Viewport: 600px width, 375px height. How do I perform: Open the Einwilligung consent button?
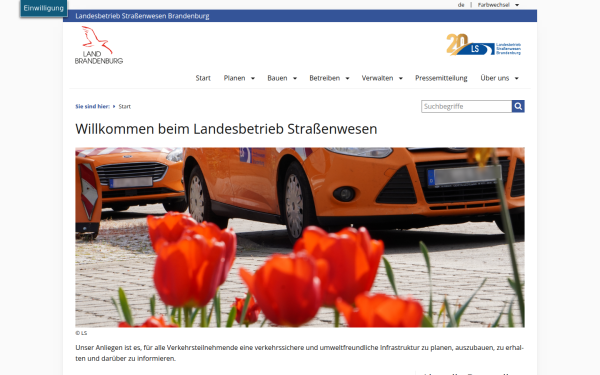(44, 8)
